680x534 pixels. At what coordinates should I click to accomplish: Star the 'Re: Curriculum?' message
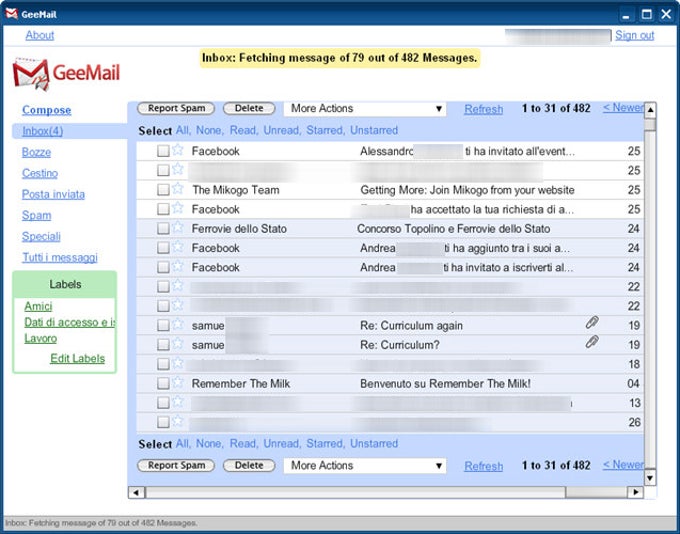tap(177, 343)
